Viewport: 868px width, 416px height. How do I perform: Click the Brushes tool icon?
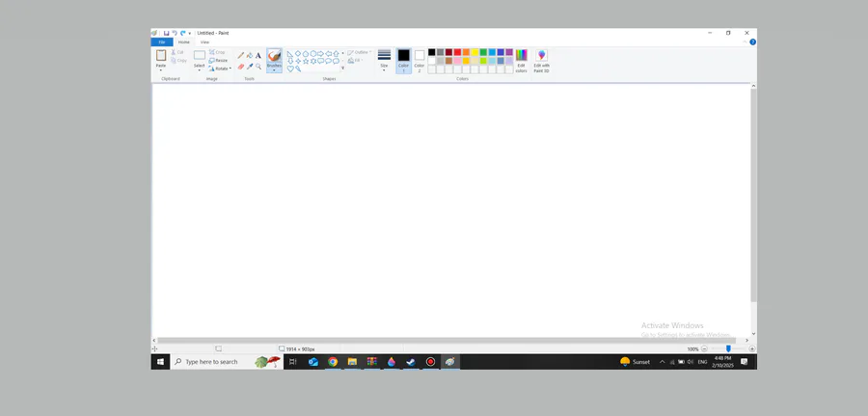pos(275,55)
